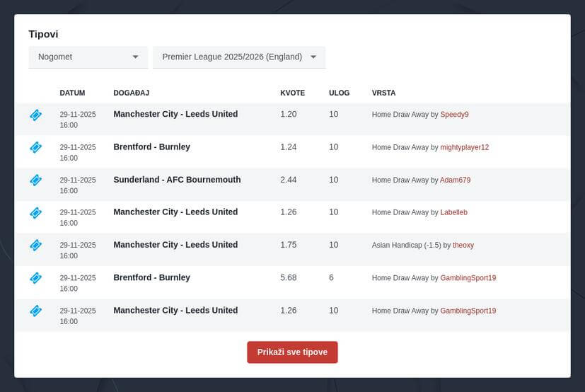The width and height of the screenshot is (585, 392).
Task: Open the Brentford - Burnley event at 1.24 odds
Action: [x=151, y=147]
